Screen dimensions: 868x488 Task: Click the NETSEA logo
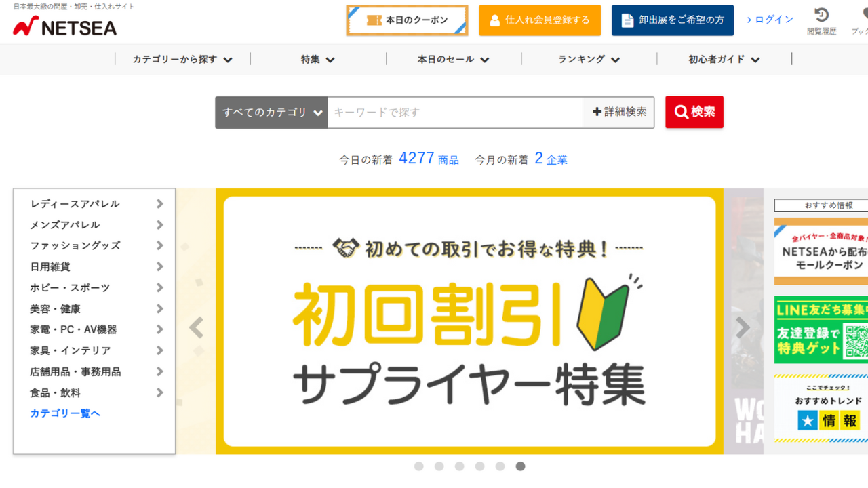(x=65, y=27)
